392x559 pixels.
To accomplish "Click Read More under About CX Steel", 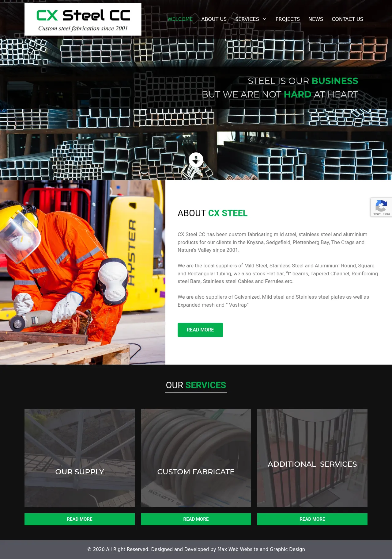I will pyautogui.click(x=200, y=330).
